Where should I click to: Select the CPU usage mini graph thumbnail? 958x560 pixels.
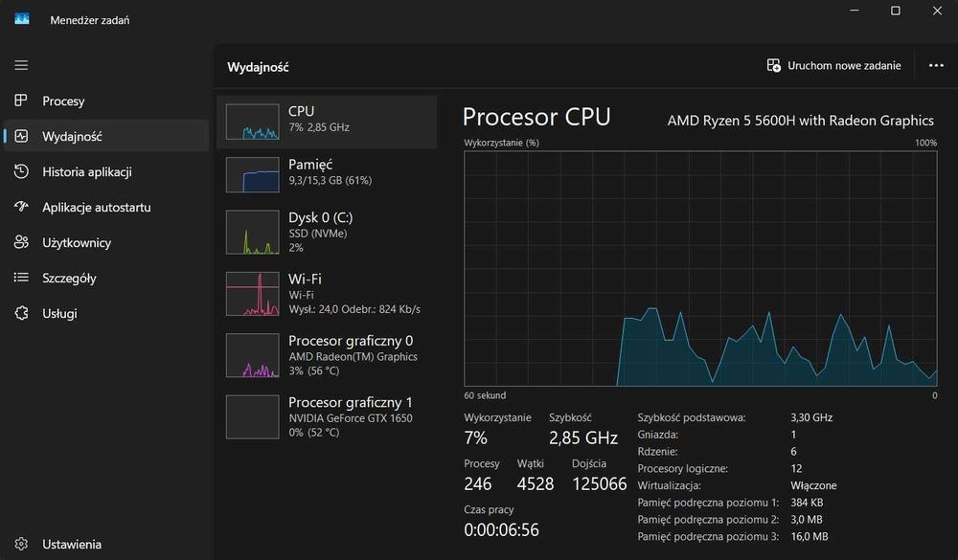(x=252, y=122)
